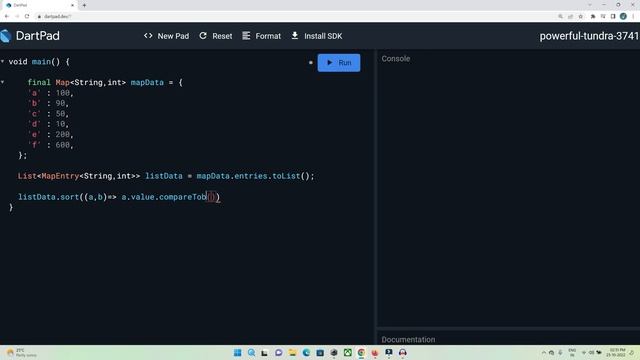Open a New Pad
The width and height of the screenshot is (640, 360).
coord(166,36)
